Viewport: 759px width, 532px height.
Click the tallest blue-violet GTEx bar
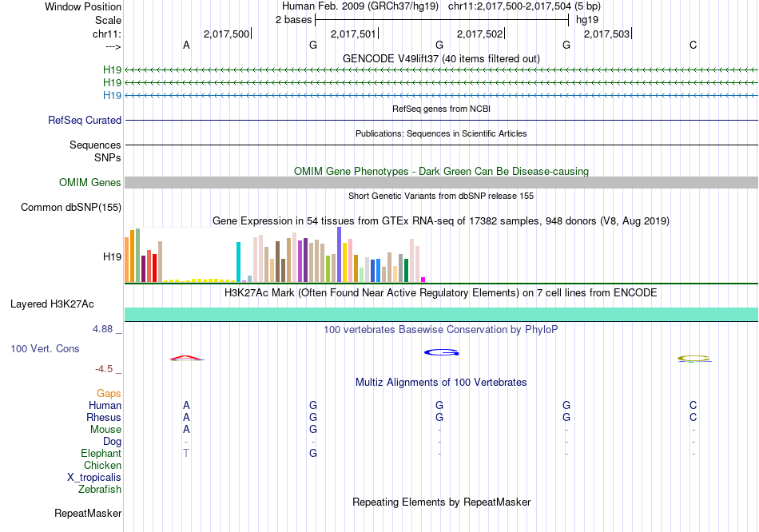point(340,255)
